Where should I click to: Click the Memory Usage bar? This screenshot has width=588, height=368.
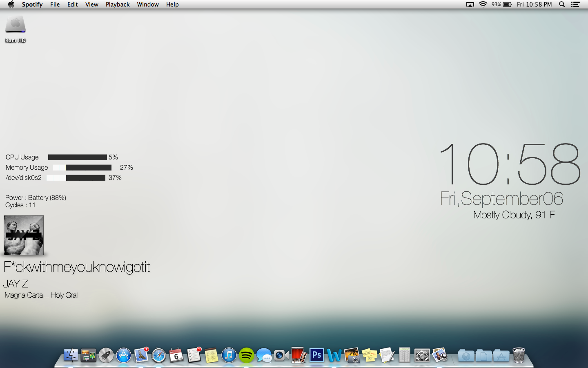(x=82, y=168)
